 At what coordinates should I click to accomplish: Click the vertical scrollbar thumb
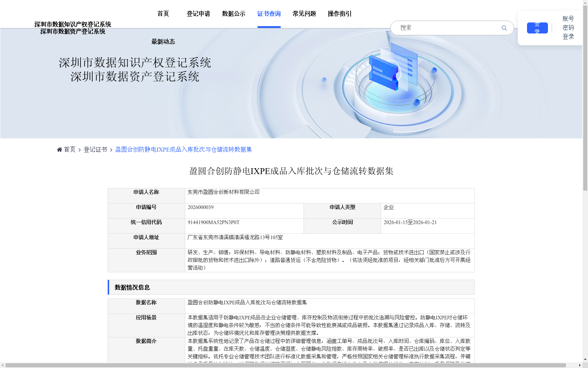585,99
